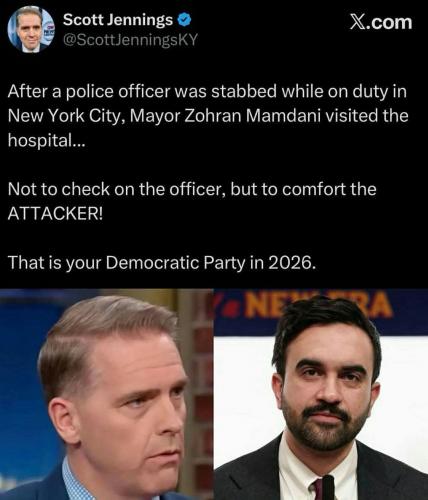428x500 pixels.
Task: Click the blue verified checkmark badge
Action: (x=184, y=20)
